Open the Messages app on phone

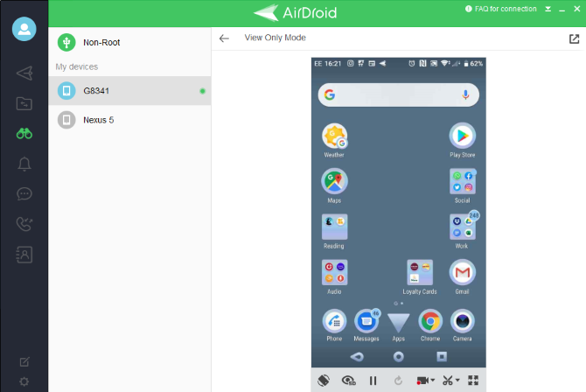pos(366,325)
